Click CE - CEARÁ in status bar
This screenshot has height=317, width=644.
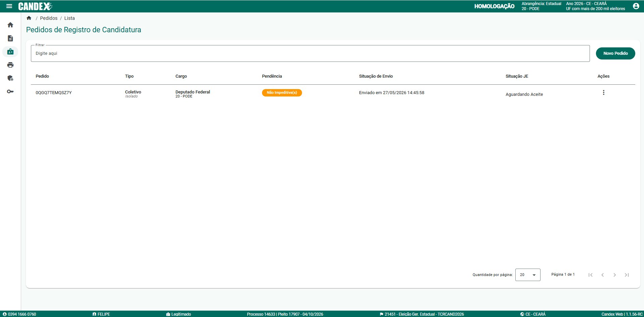click(533, 314)
